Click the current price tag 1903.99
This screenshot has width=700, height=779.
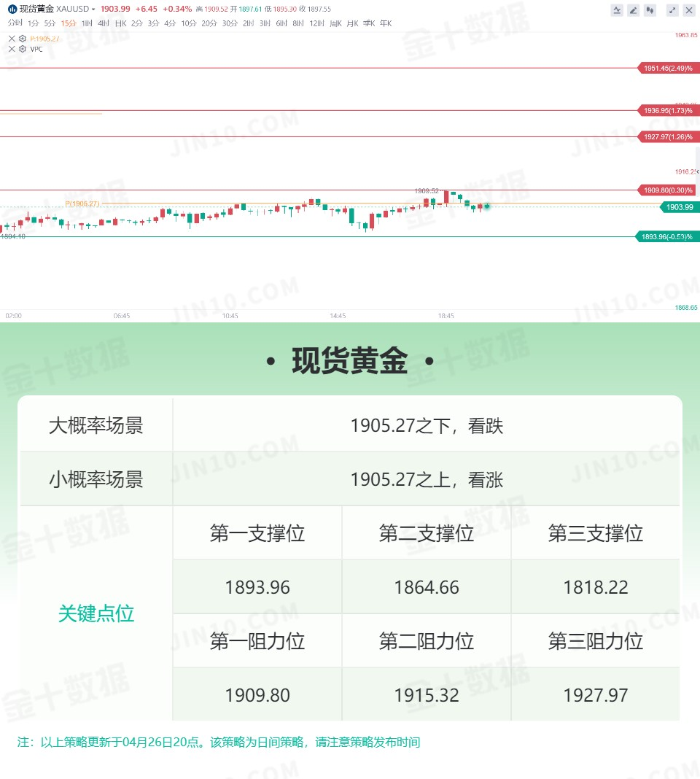pyautogui.click(x=680, y=207)
